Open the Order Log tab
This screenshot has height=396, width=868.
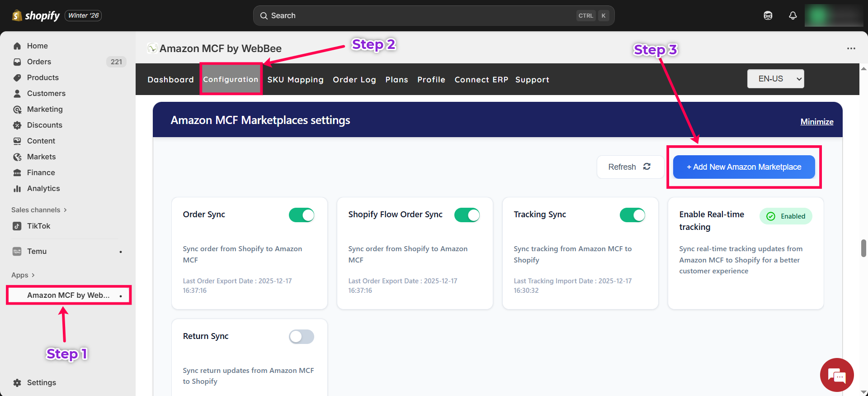click(354, 80)
